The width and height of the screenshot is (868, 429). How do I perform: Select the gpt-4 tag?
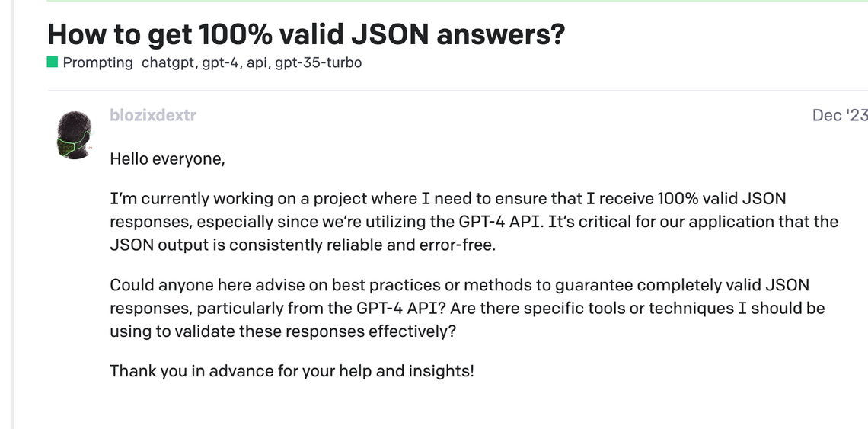tap(220, 62)
